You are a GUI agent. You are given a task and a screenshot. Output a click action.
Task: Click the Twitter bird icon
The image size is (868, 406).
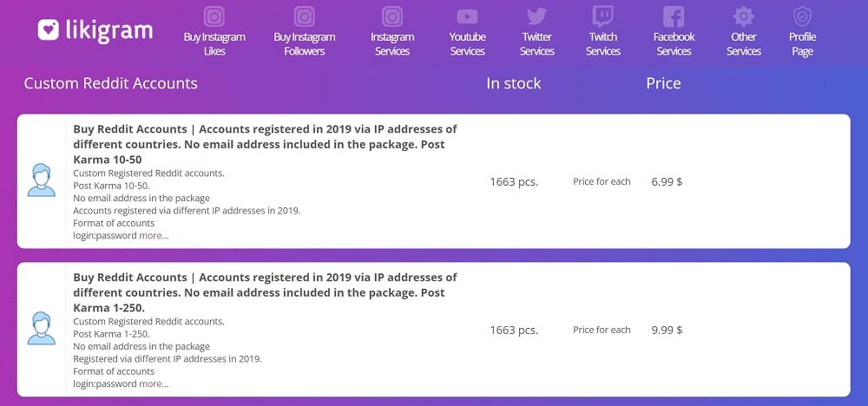coord(536,16)
